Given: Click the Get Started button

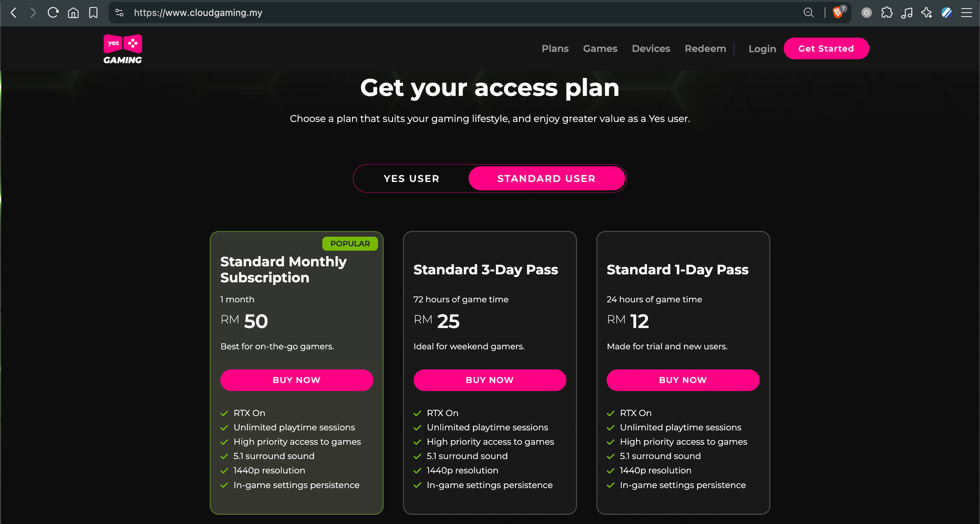Looking at the screenshot, I should tap(826, 49).
